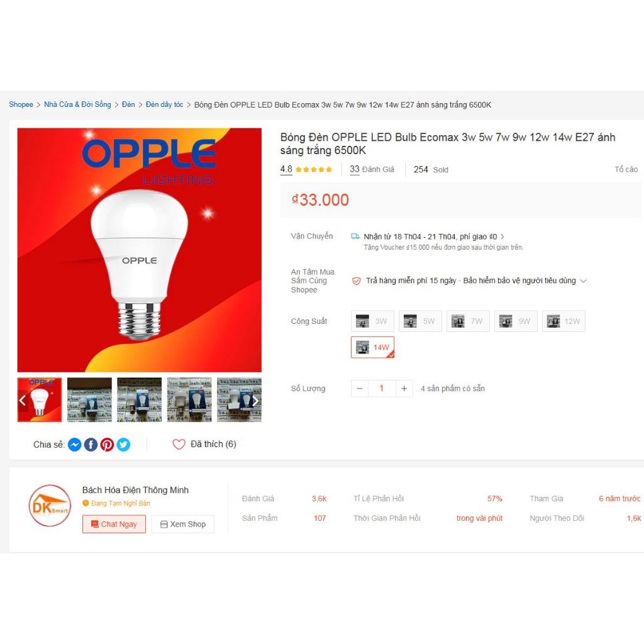This screenshot has height=644, width=644.
Task: Go to the Đèn dây tóc breadcrumb category
Action: tap(164, 105)
